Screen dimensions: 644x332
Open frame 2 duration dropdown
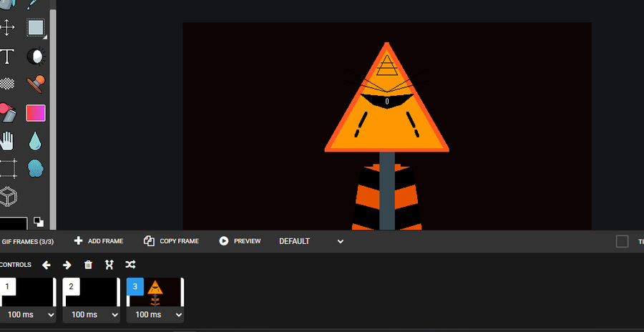coord(91,315)
